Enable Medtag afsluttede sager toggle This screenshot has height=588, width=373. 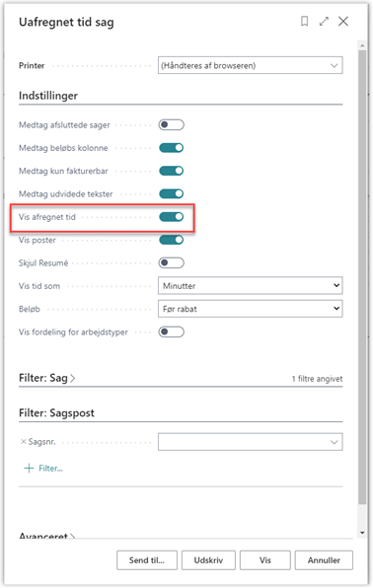point(171,125)
